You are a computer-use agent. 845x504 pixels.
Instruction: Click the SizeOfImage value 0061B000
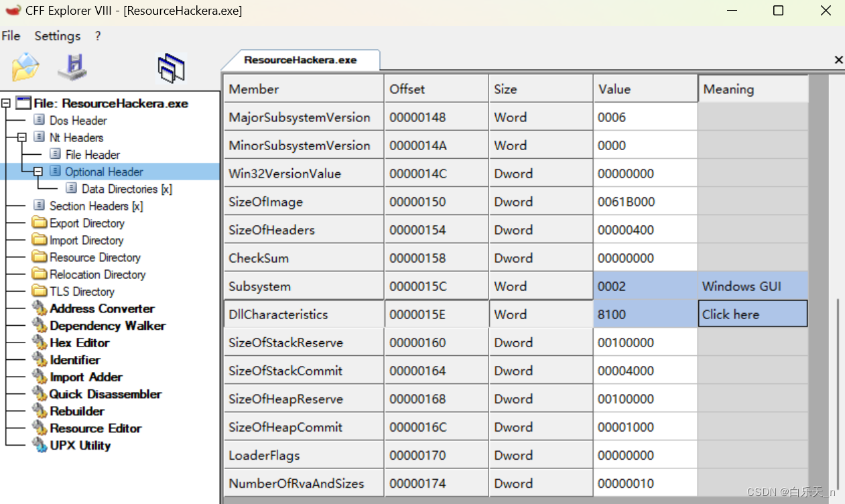point(645,202)
